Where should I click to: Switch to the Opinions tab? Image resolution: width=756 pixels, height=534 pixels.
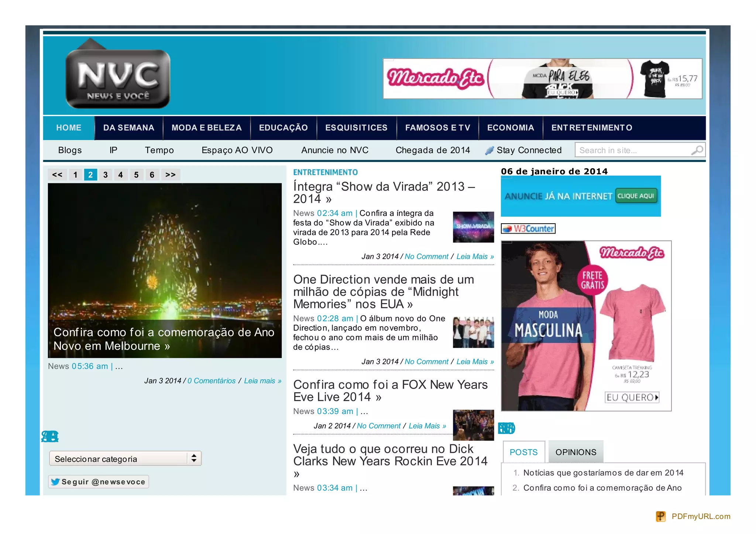click(575, 452)
